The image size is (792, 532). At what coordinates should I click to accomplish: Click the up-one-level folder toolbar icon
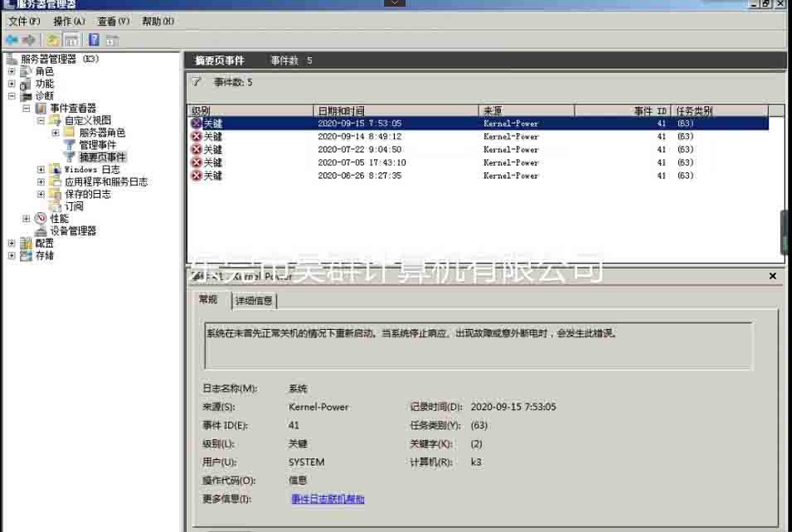click(53, 40)
